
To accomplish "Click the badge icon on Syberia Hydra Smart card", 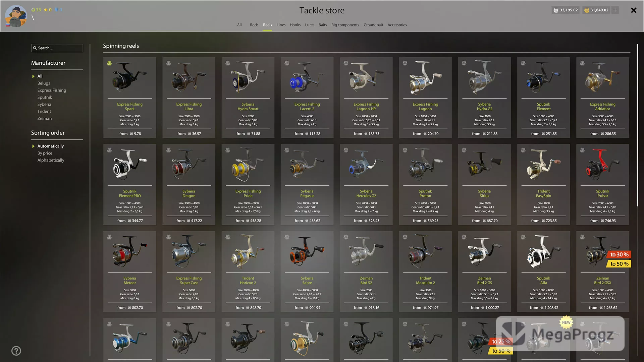I will tap(227, 63).
